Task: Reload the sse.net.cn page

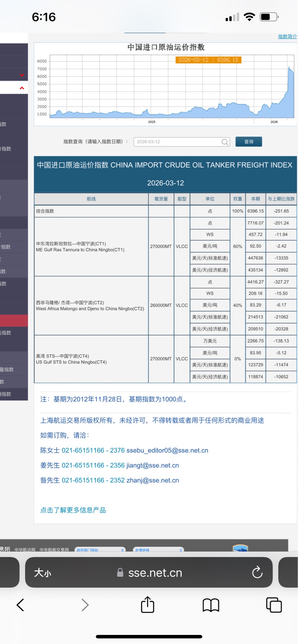Action: 257,573
